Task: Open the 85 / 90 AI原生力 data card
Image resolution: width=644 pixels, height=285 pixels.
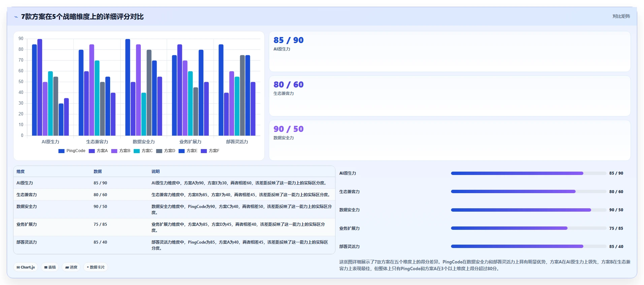Action: tap(450, 51)
